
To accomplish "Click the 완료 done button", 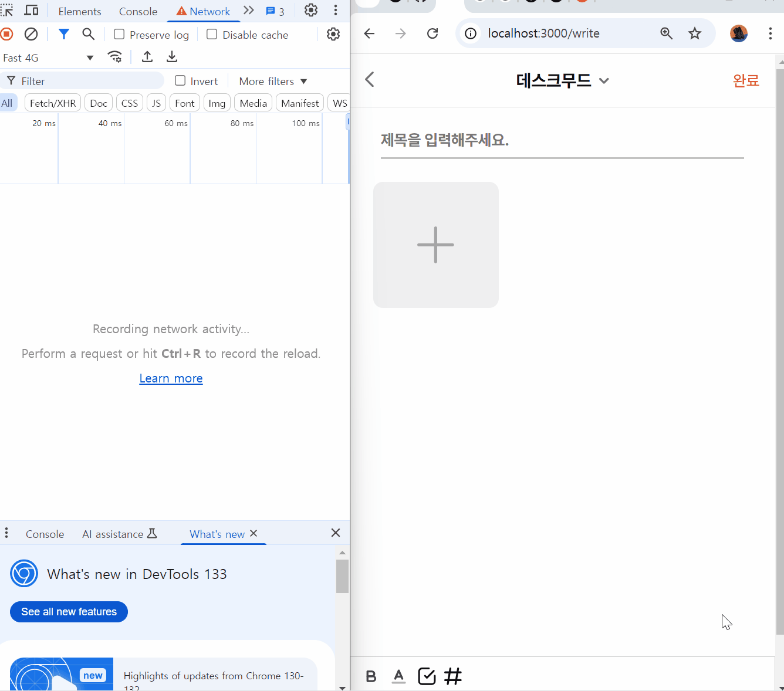I will [746, 80].
